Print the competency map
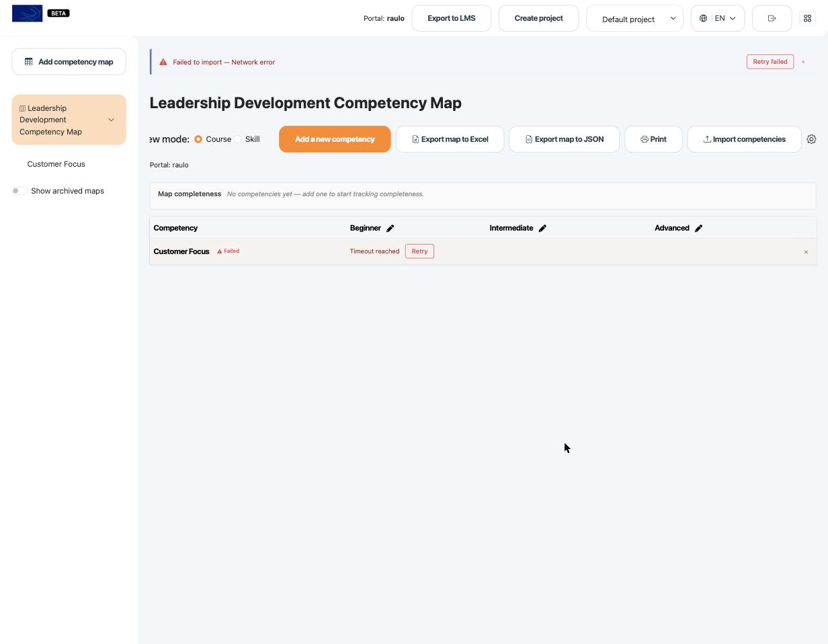The image size is (828, 644). pos(653,139)
